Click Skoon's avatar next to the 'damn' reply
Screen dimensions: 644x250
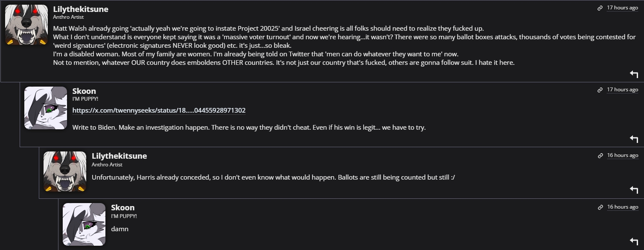click(x=84, y=224)
